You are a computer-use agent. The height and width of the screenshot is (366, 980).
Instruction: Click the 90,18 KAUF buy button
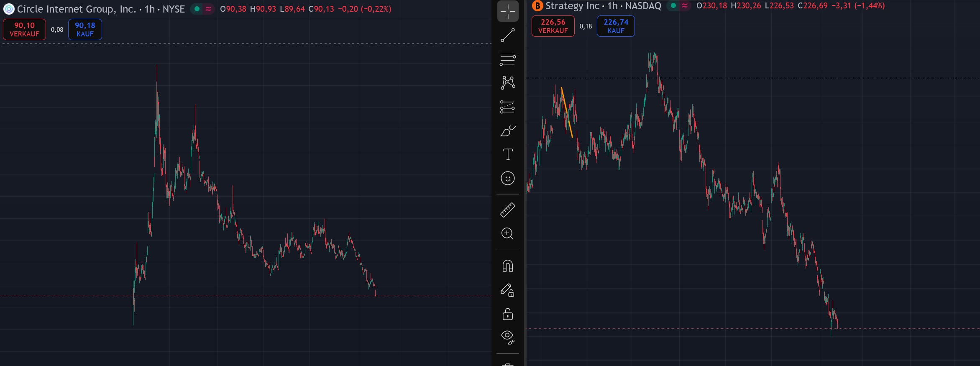(85, 29)
